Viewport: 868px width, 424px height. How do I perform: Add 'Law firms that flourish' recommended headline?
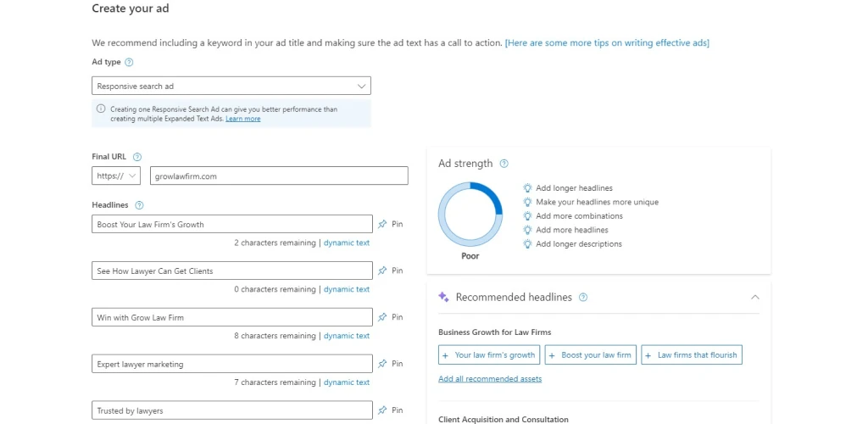[x=692, y=354]
